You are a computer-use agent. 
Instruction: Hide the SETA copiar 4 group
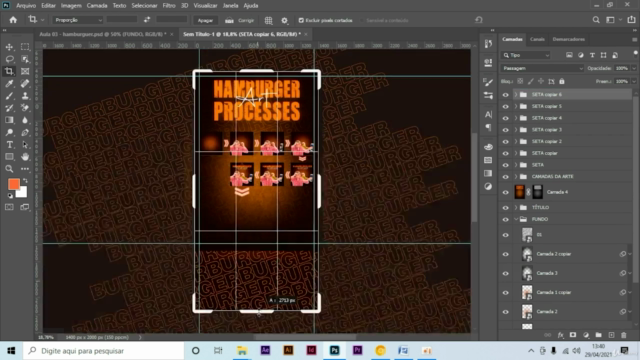click(506, 118)
